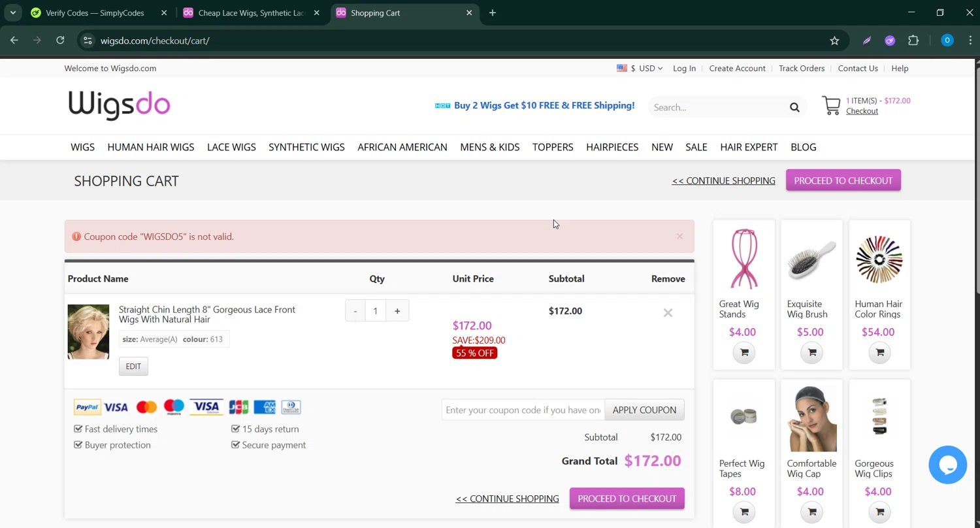
Task: Switch to Verify Codes SimplyCodes tab
Action: point(95,12)
